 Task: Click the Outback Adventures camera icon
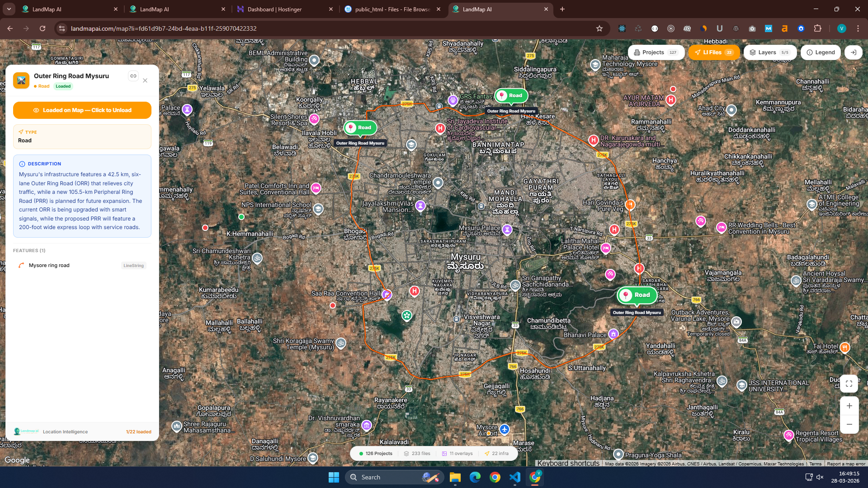tap(736, 322)
